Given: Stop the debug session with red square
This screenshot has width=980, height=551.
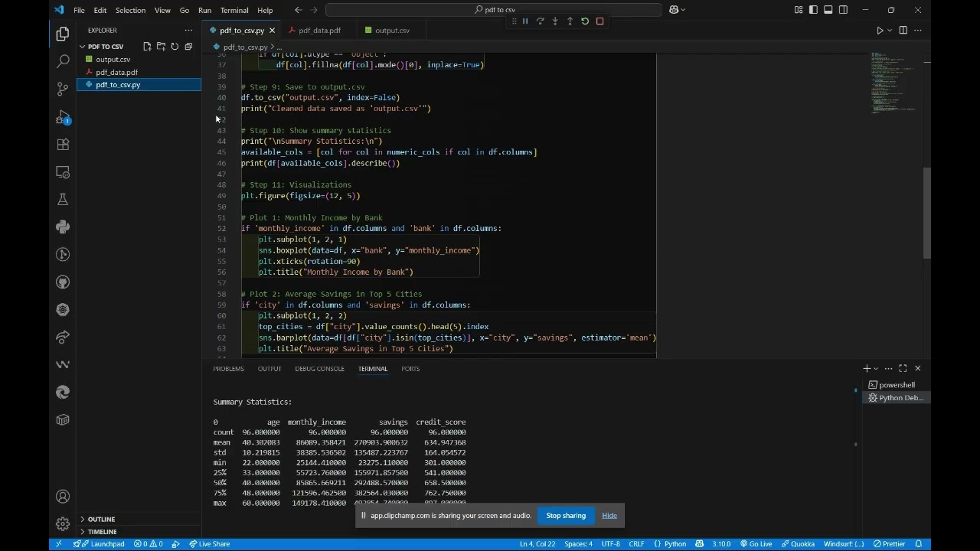Looking at the screenshot, I should pyautogui.click(x=600, y=21).
